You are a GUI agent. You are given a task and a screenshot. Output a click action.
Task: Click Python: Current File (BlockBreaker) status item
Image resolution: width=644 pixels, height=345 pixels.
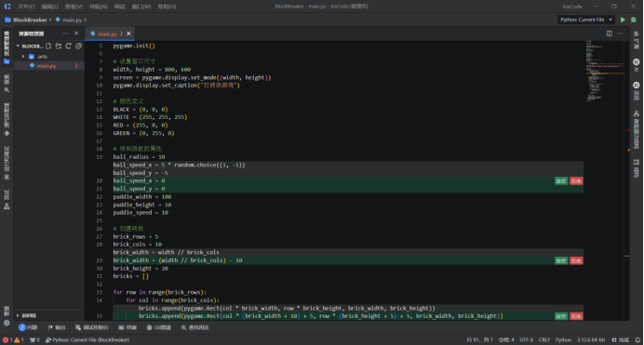[87, 340]
